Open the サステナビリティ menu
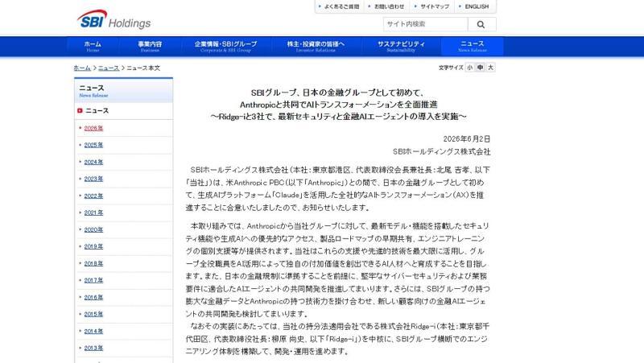Screen dimensions: 644x363 [x=401, y=46]
